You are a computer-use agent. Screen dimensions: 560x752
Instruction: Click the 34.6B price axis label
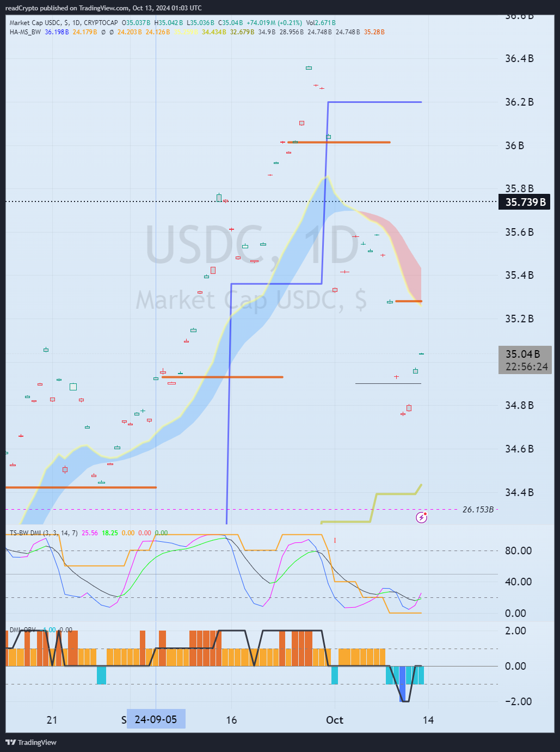click(x=519, y=449)
